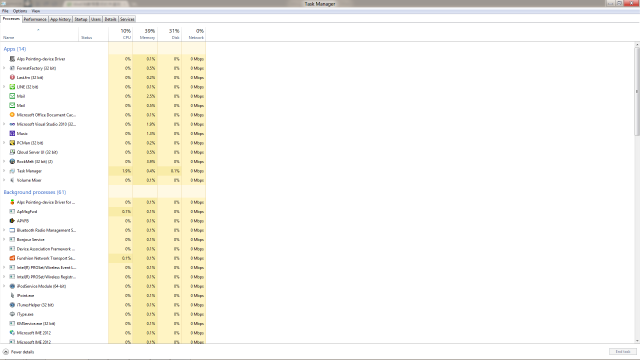Select the Device Association Framework icon
This screenshot has height=360, width=640.
click(12, 249)
